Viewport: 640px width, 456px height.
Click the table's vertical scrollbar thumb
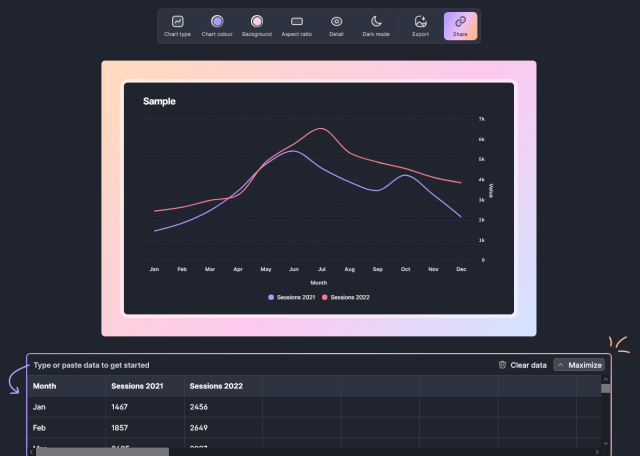point(605,388)
